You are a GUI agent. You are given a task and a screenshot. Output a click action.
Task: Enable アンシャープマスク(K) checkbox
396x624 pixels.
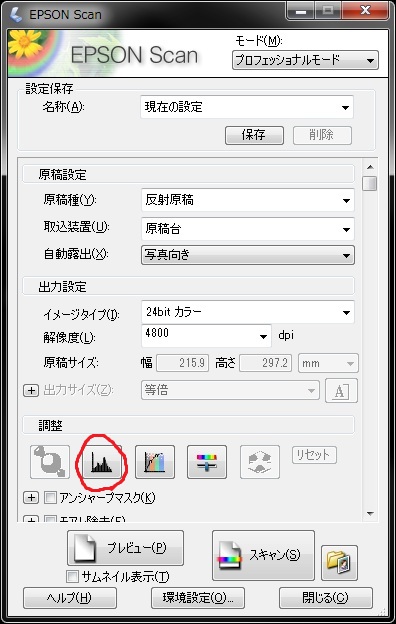tap(51, 497)
